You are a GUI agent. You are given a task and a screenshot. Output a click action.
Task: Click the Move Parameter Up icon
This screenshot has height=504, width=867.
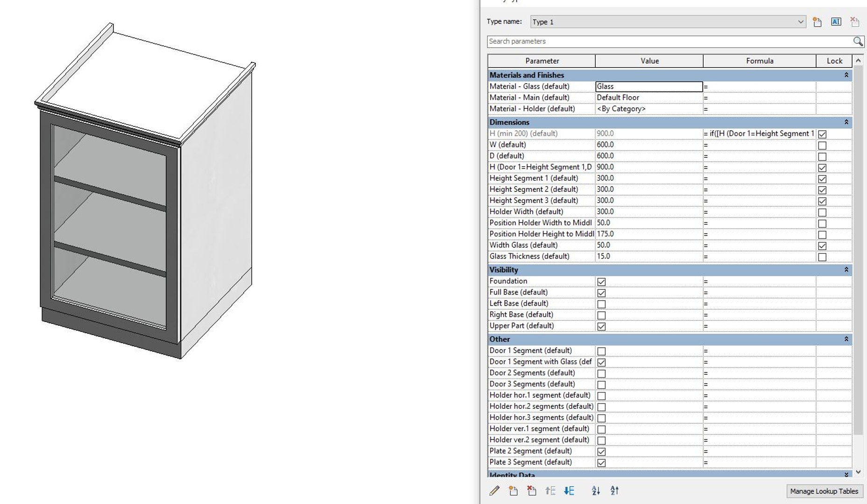click(550, 490)
